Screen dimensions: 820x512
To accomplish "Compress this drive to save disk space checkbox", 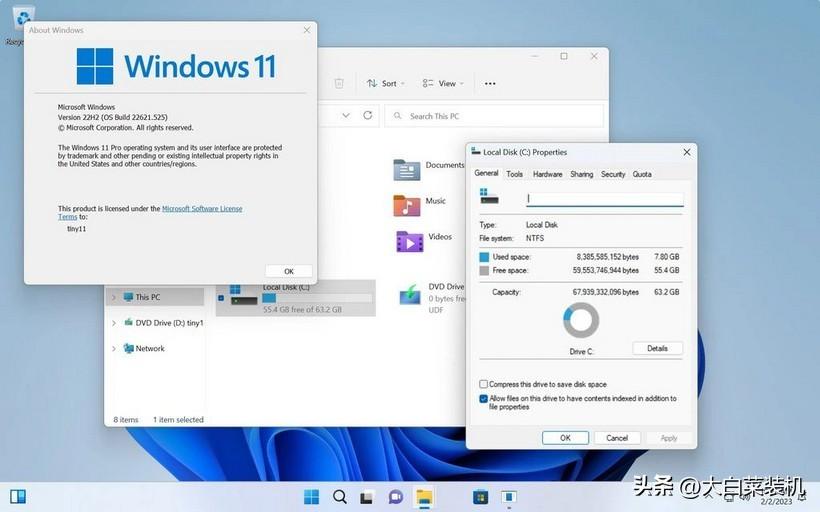I will click(483, 384).
